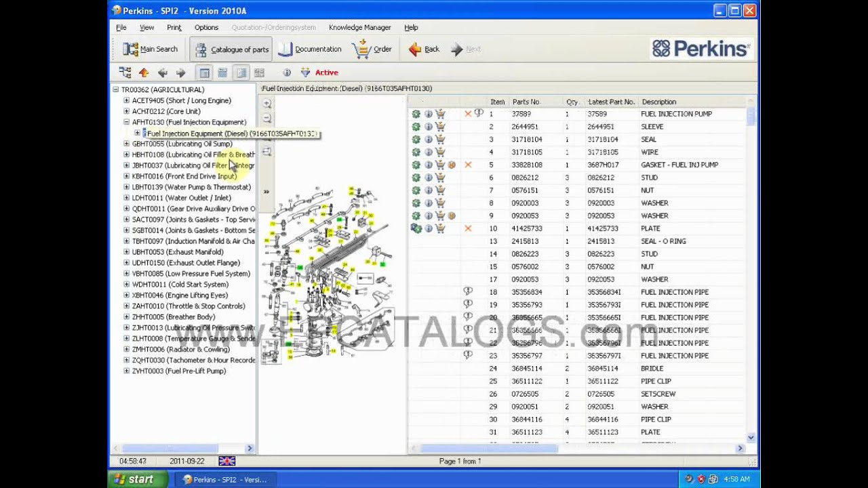Expand the ACHT0212 (Core Unit) node
This screenshot has height=488, width=868.
[x=126, y=111]
